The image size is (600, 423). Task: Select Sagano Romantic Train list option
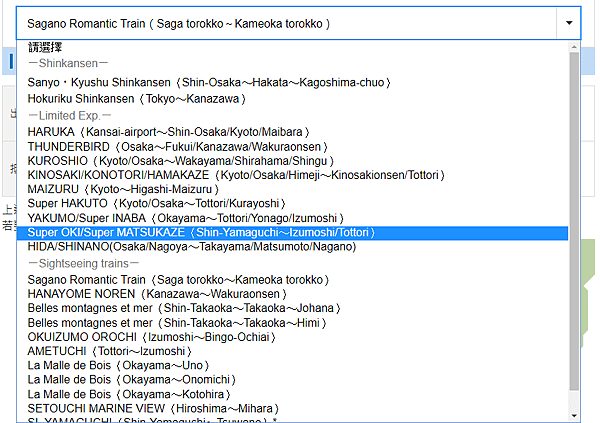click(293, 280)
